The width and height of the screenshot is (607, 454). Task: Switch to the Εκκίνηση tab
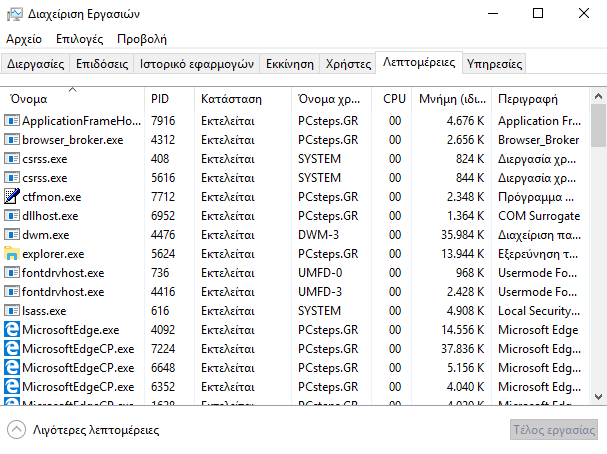coord(290,64)
